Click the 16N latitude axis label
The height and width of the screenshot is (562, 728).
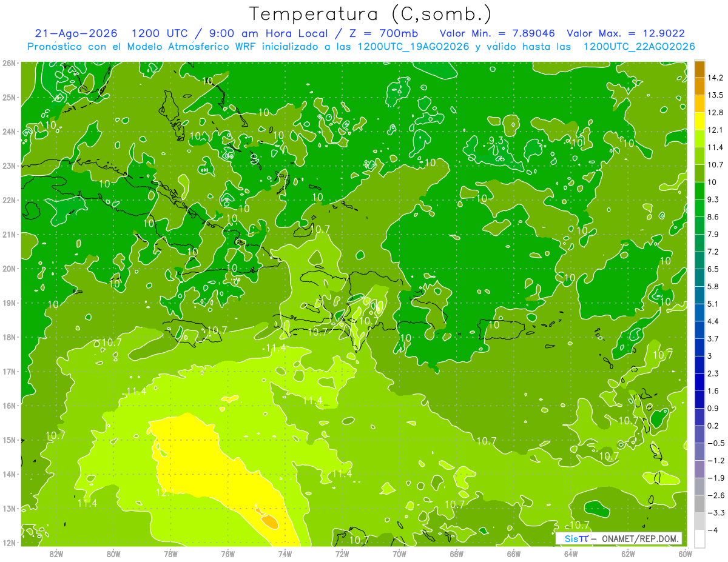point(9,406)
